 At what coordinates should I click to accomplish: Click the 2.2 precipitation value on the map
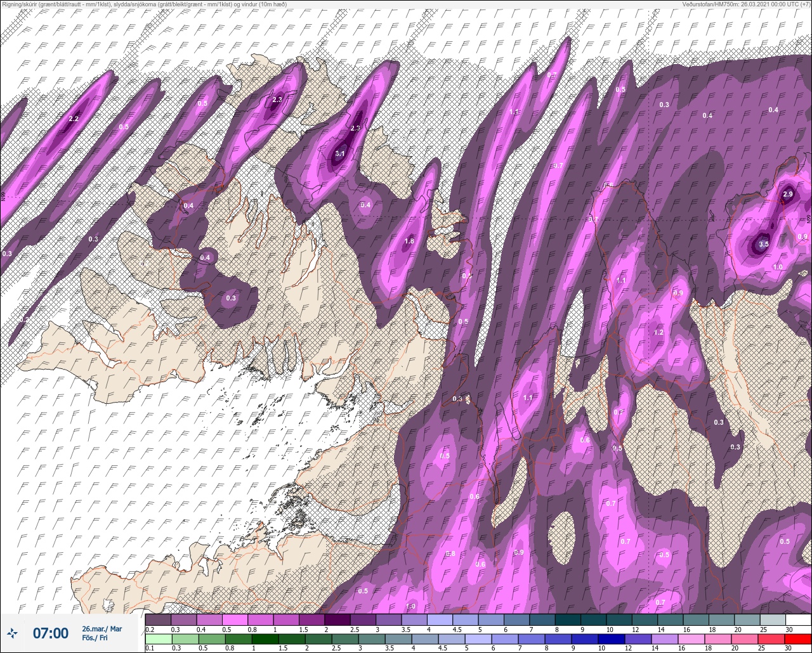pos(74,119)
